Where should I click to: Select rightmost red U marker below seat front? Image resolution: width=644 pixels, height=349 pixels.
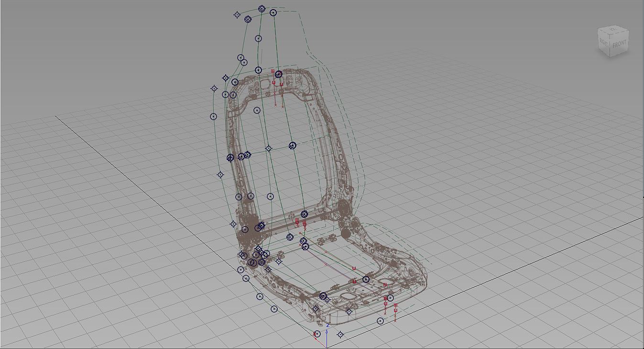click(395, 311)
